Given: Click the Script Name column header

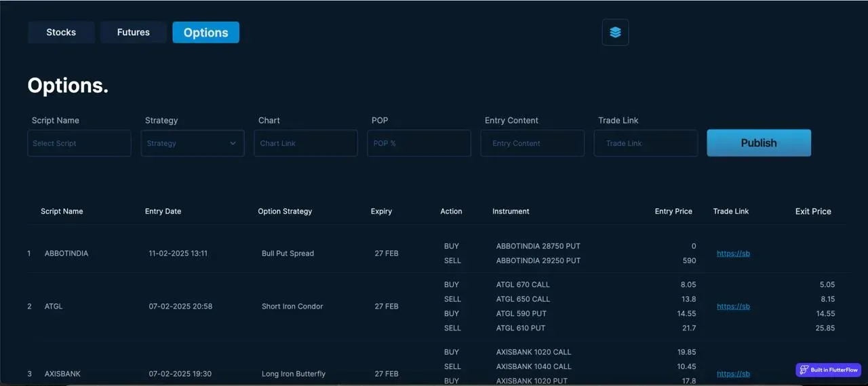Looking at the screenshot, I should (62, 211).
